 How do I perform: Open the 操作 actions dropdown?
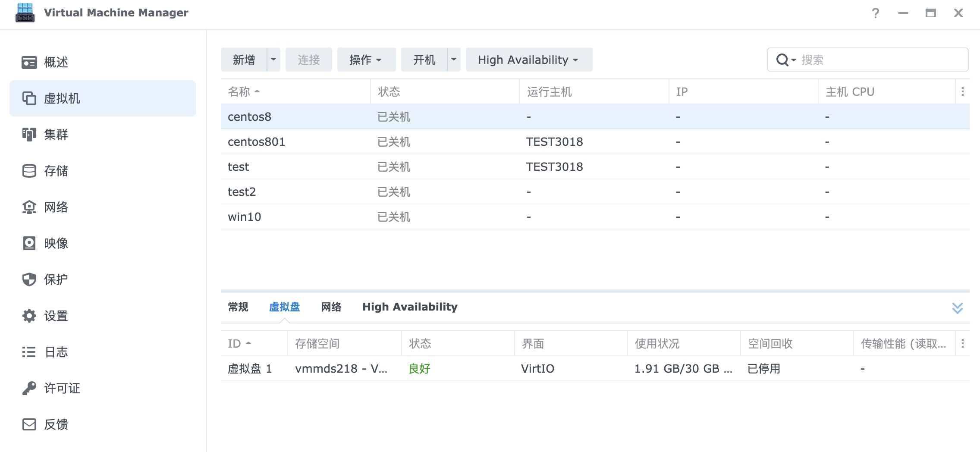tap(366, 60)
